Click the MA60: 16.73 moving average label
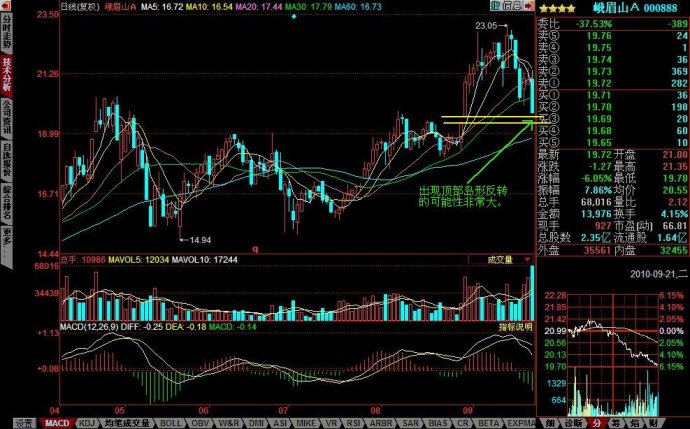 point(358,7)
